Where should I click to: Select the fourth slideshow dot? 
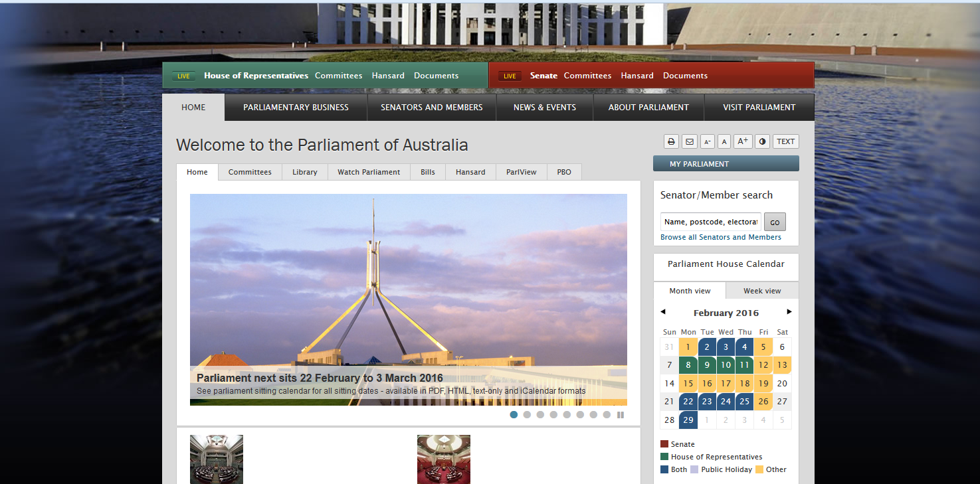point(553,415)
